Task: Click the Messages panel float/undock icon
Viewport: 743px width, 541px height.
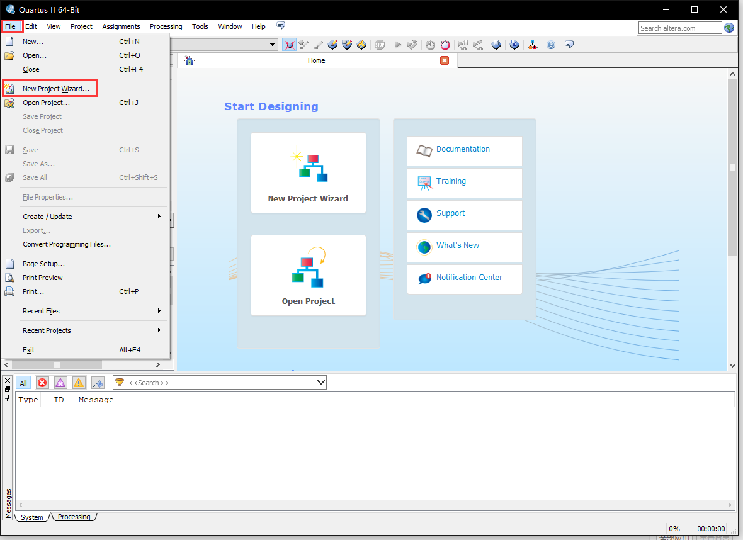Action: click(x=7, y=389)
